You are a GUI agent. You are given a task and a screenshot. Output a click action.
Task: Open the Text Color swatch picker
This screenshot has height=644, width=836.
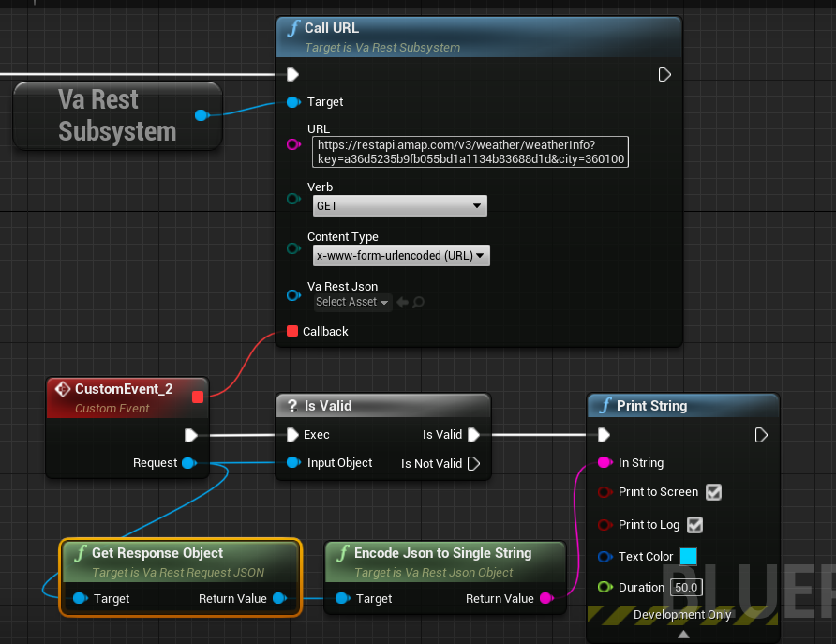click(x=688, y=557)
